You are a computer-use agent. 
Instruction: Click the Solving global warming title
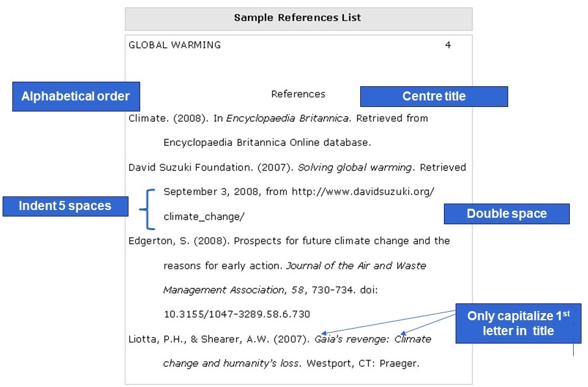[355, 167]
